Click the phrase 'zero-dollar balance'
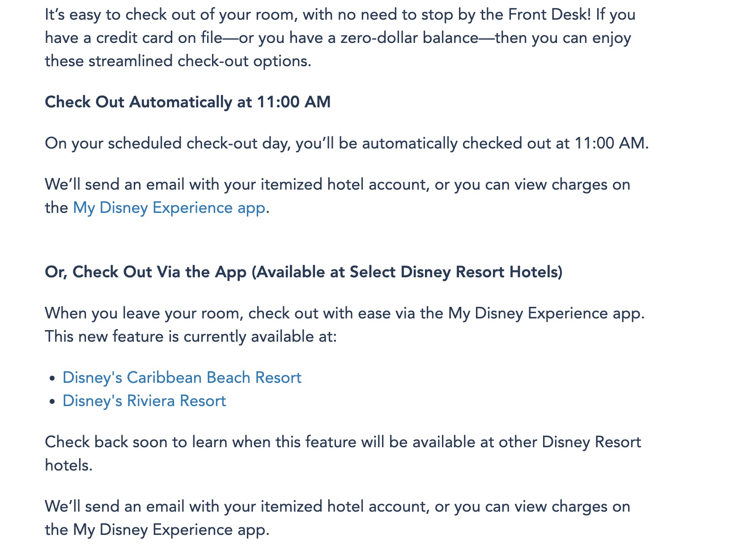 click(409, 38)
